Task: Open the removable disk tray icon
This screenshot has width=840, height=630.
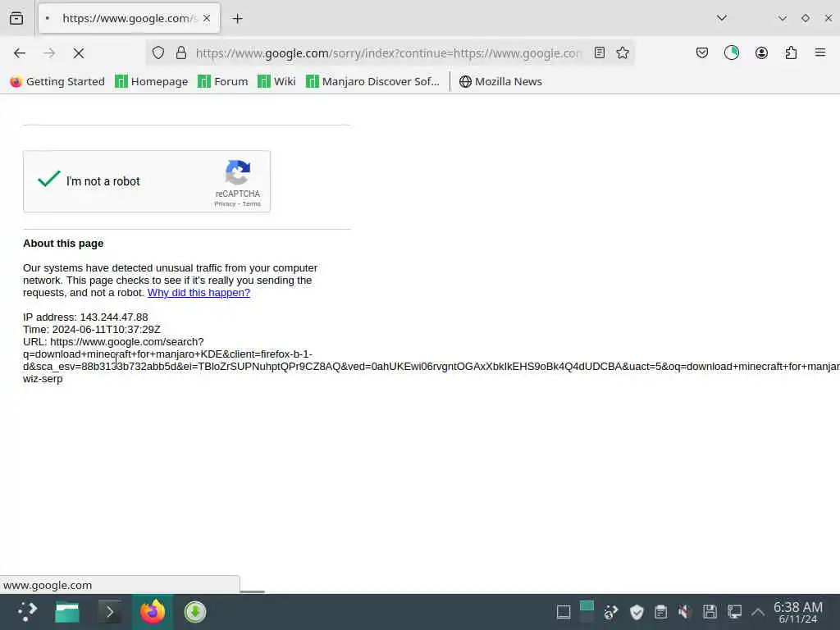Action: pos(710,612)
